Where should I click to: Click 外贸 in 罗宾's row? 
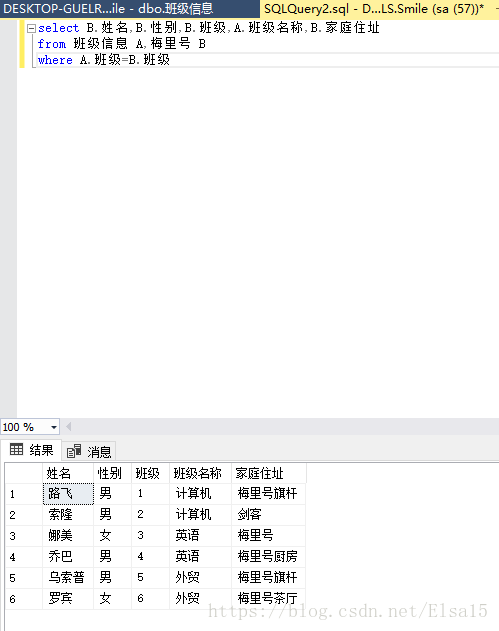(200, 598)
